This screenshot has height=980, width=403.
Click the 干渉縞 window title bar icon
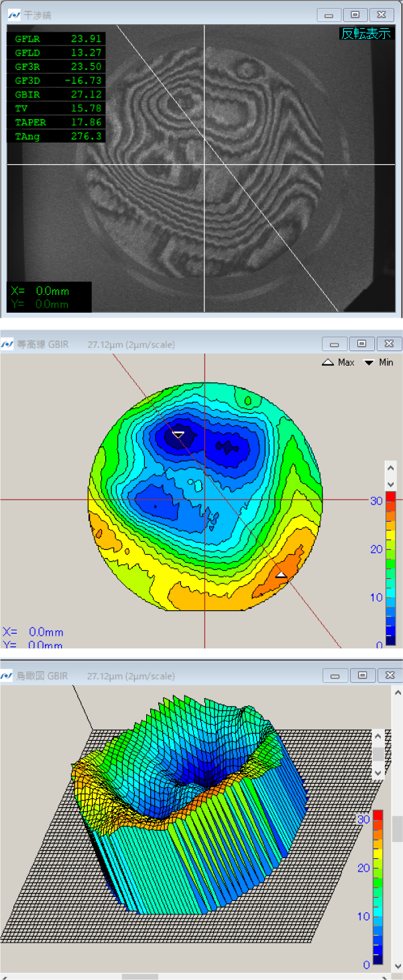(x=13, y=15)
